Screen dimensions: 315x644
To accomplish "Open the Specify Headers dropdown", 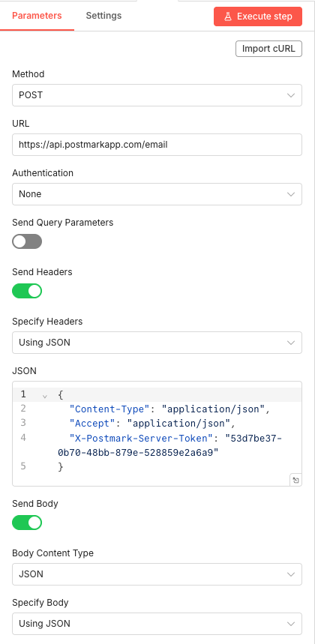I will pos(157,343).
